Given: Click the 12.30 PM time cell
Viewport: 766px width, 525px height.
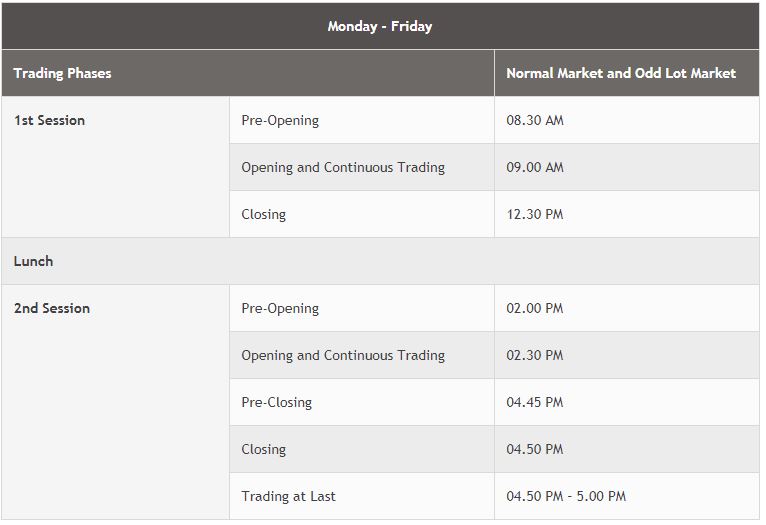Looking at the screenshot, I should point(535,214).
